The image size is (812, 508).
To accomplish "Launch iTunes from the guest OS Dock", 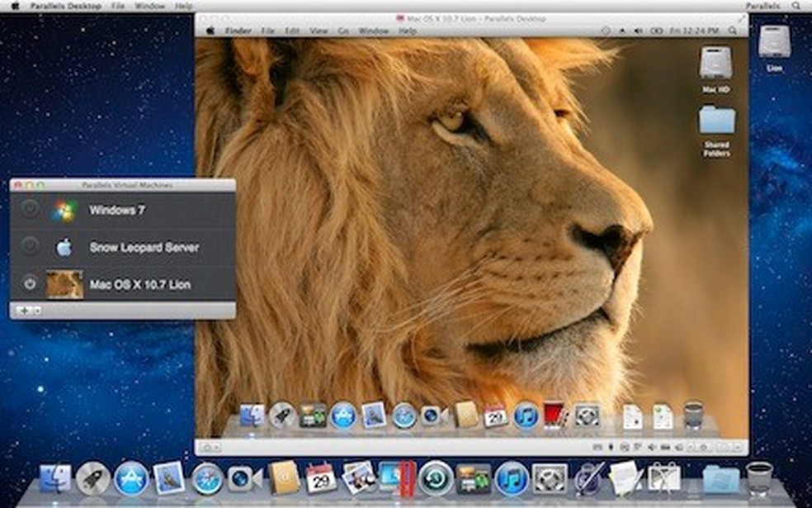I will point(525,416).
